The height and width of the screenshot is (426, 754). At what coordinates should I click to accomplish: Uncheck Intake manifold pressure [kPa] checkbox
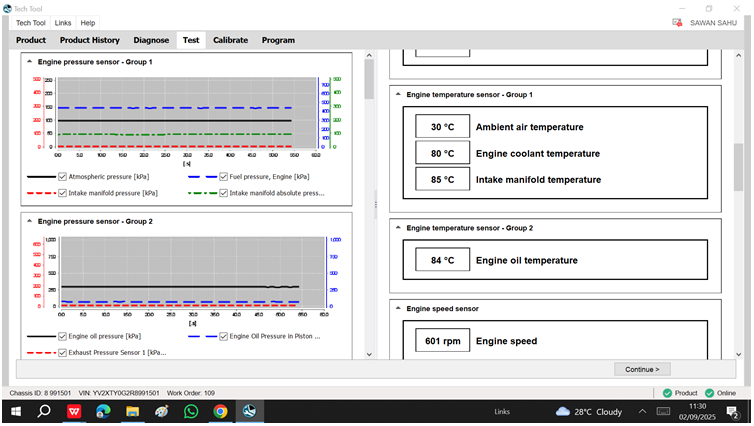tap(63, 193)
